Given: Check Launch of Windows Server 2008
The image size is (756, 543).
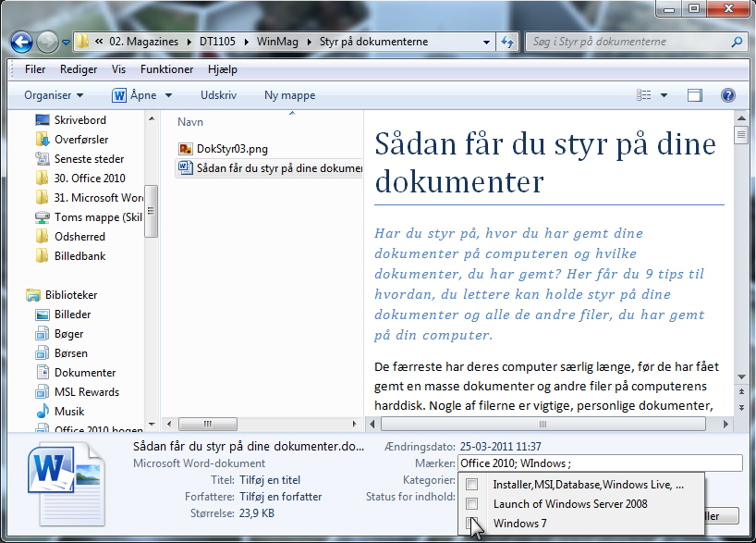Looking at the screenshot, I should click(x=471, y=504).
